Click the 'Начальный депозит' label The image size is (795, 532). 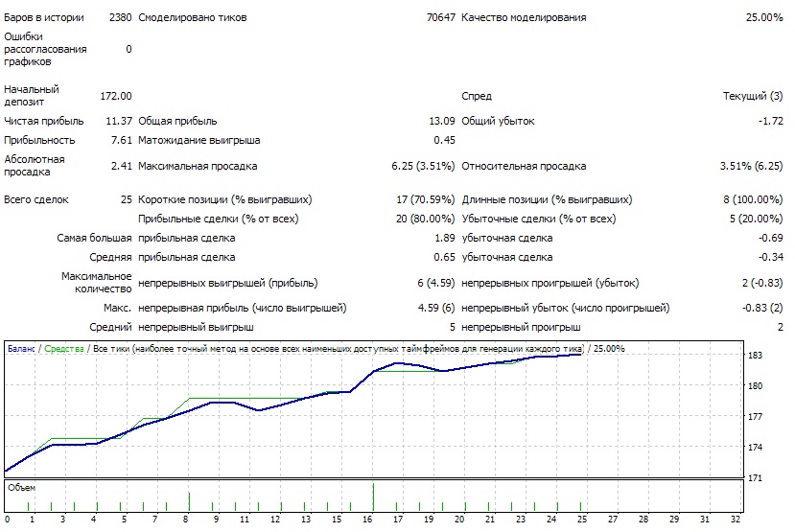coord(32,95)
